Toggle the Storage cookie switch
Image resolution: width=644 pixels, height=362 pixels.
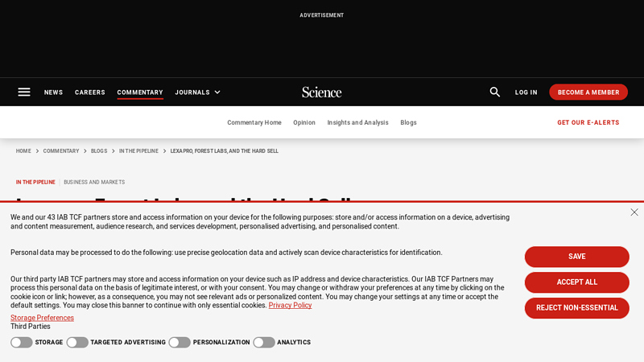pyautogui.click(x=22, y=343)
